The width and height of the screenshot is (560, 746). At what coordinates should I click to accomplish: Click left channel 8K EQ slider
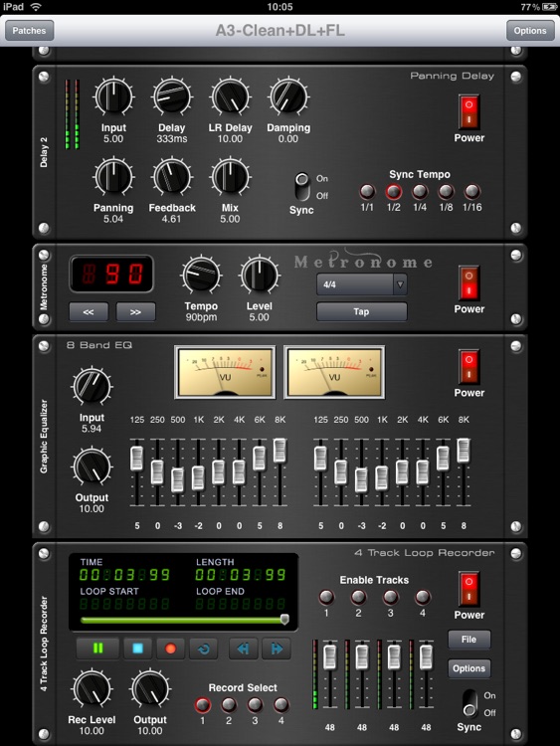(x=280, y=450)
